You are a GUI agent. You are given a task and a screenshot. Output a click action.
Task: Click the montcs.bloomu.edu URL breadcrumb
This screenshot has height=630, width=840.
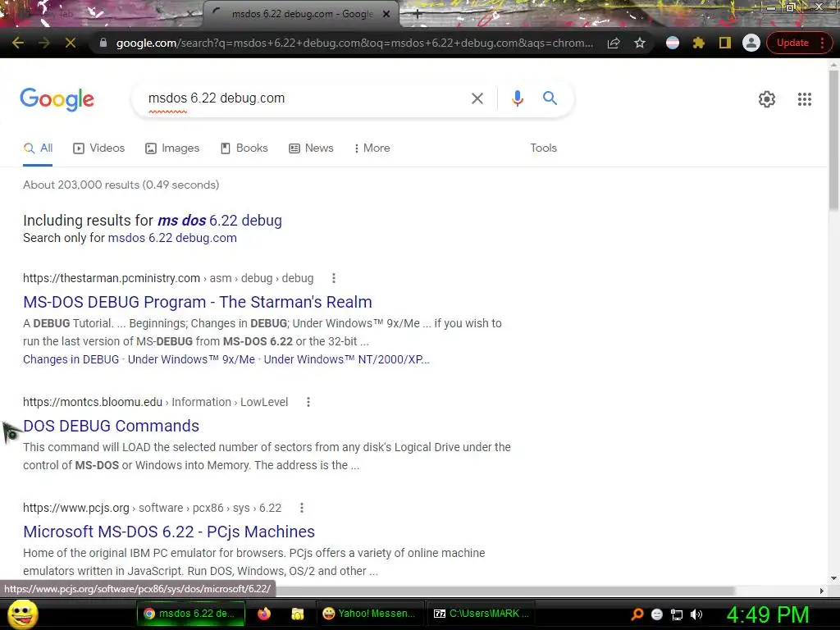(x=155, y=402)
